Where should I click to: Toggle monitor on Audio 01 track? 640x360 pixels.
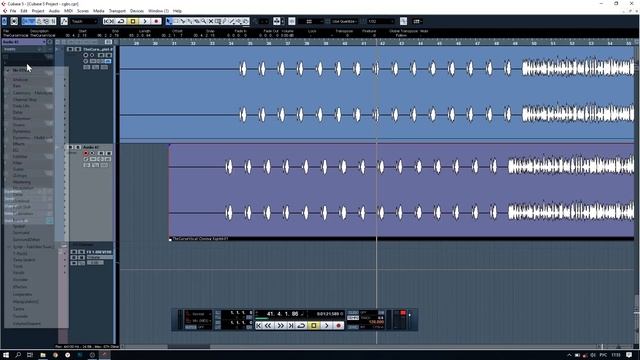point(93,153)
